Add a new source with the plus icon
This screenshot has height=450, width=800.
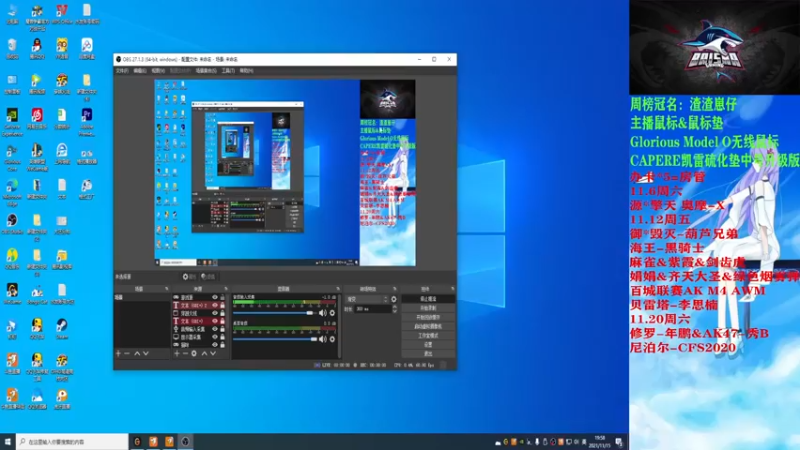pos(177,353)
